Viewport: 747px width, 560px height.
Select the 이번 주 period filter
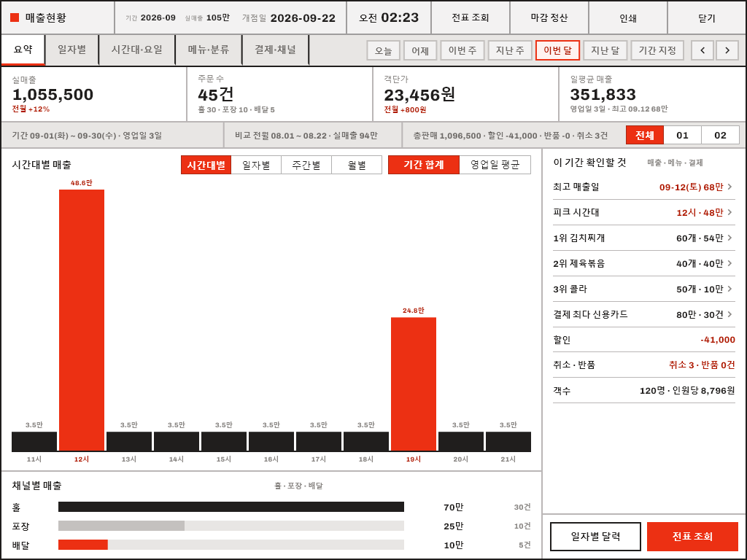[x=462, y=50]
